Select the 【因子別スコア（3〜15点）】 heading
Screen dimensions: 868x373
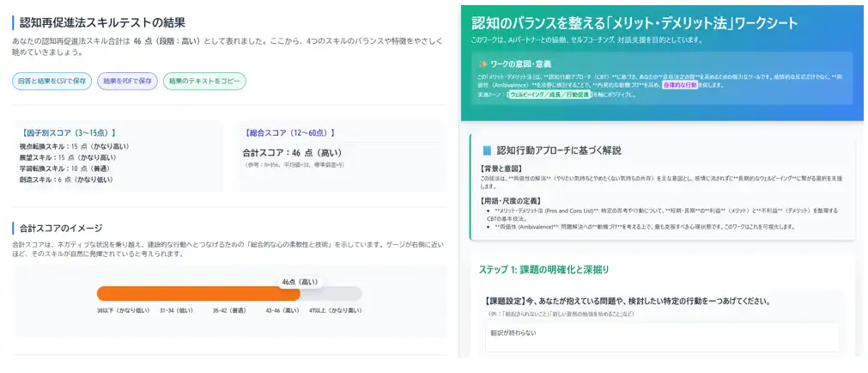[x=63, y=133]
